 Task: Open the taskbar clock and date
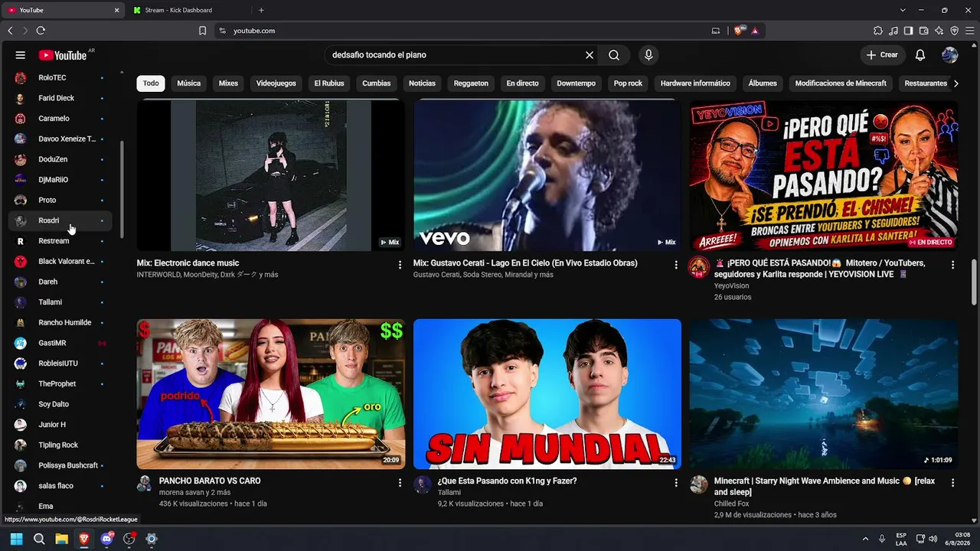coord(957,539)
